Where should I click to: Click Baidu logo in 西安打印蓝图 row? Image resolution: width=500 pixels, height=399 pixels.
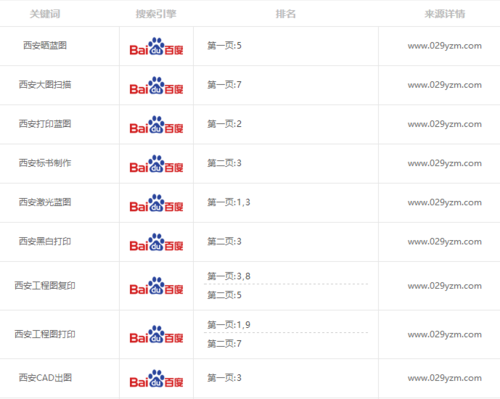click(x=156, y=125)
